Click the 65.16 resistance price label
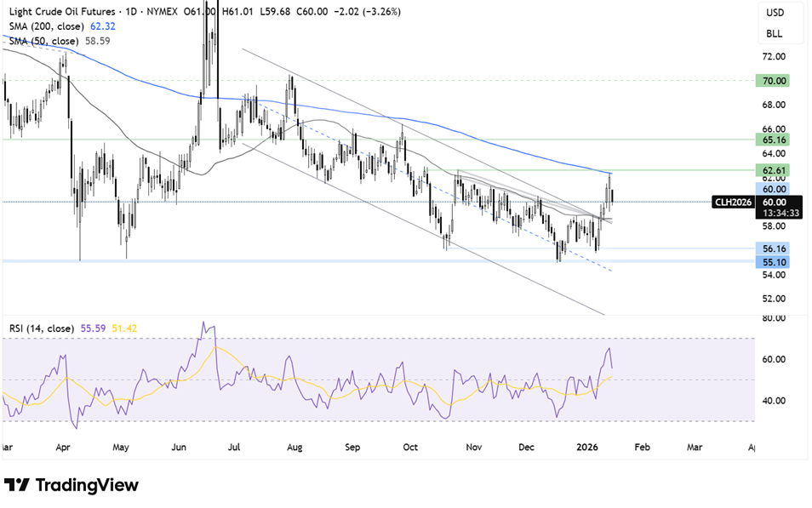812x508 pixels. click(x=775, y=138)
